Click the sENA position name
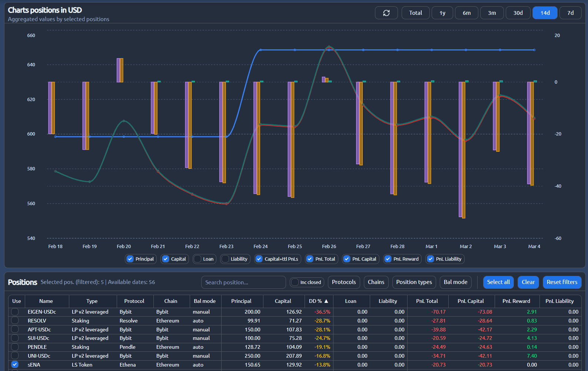Image resolution: width=588 pixels, height=371 pixels. [34, 365]
